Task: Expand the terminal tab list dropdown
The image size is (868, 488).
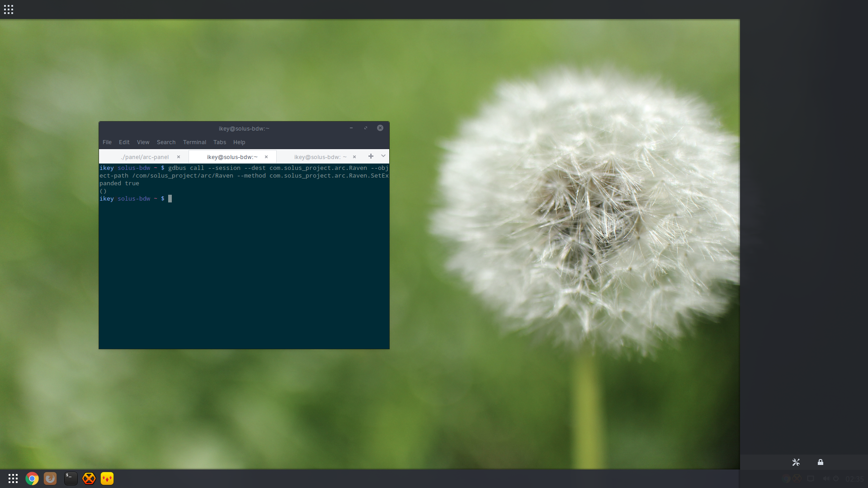Action: (383, 156)
